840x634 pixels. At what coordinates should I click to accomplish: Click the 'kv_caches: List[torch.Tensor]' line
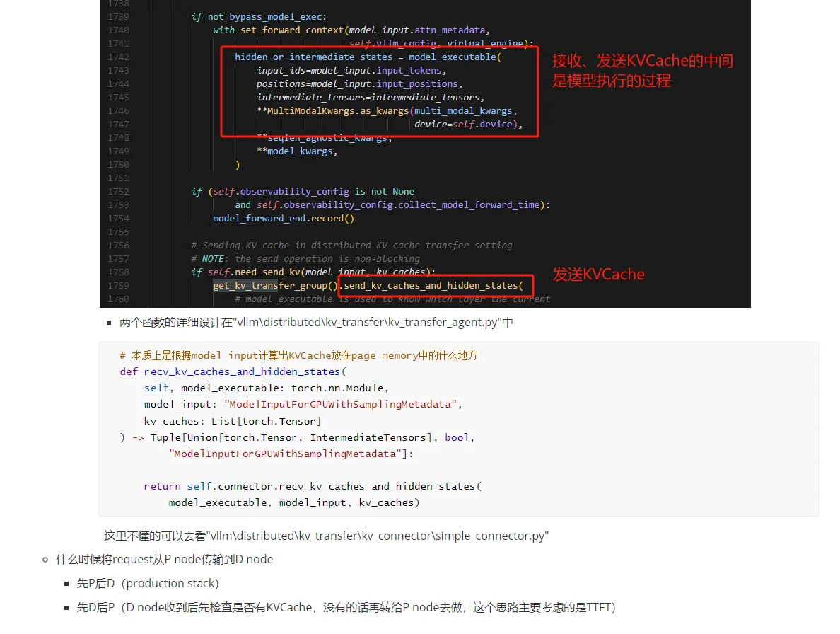click(x=233, y=421)
